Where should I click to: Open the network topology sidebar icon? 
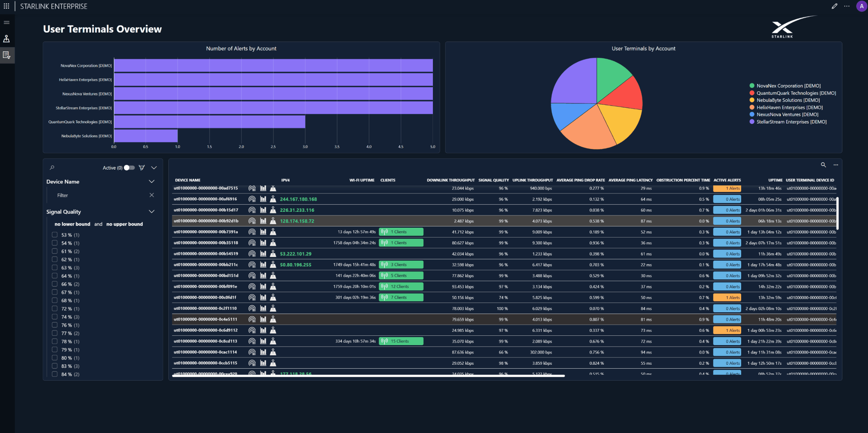pos(7,39)
